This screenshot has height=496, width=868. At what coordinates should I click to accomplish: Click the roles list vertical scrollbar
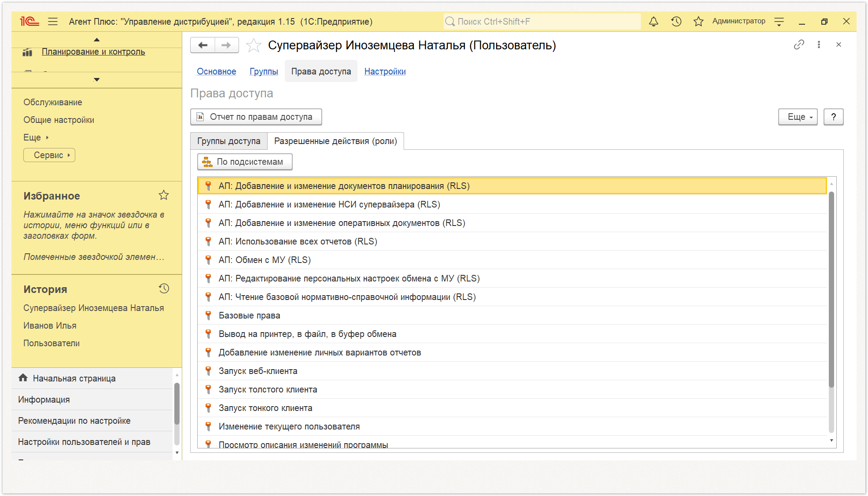[831, 289]
